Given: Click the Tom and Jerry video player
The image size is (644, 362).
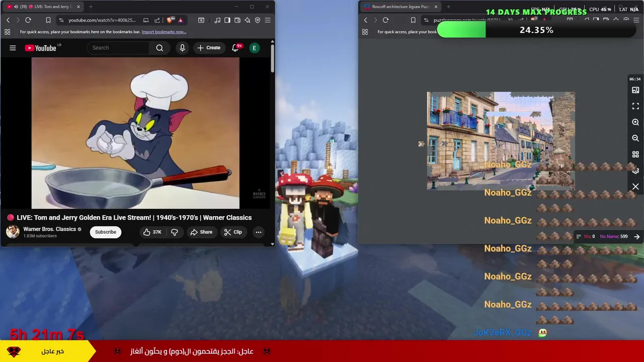Looking at the screenshot, I should coord(135,133).
